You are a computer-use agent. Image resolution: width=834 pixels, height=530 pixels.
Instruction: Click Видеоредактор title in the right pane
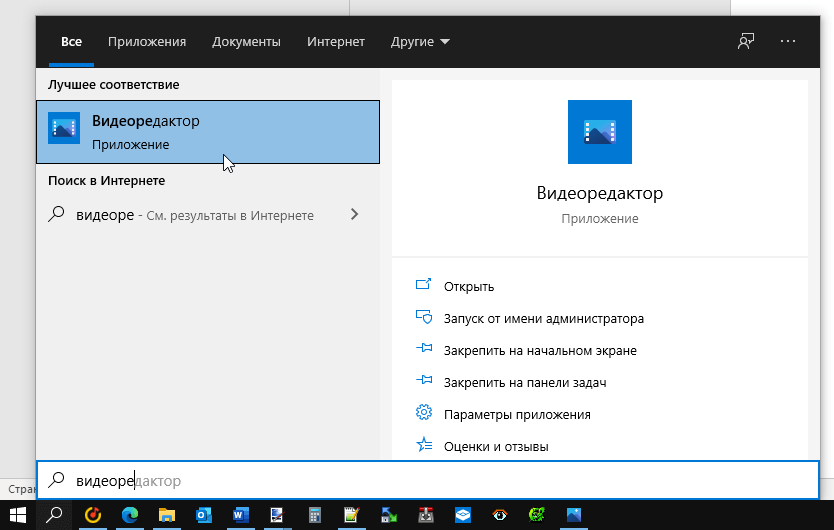[600, 193]
